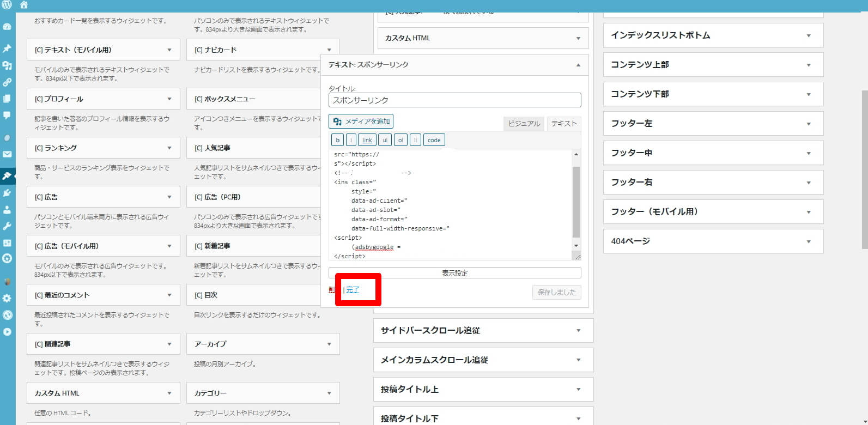Apply bold with the b quicktag
This screenshot has height=425, width=868.
338,140
